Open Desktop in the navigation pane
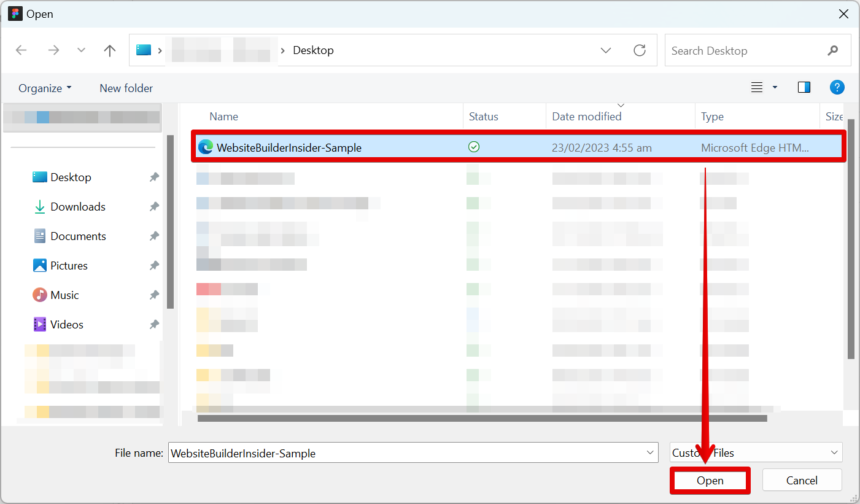Screen dimensions: 860x504 (71, 177)
